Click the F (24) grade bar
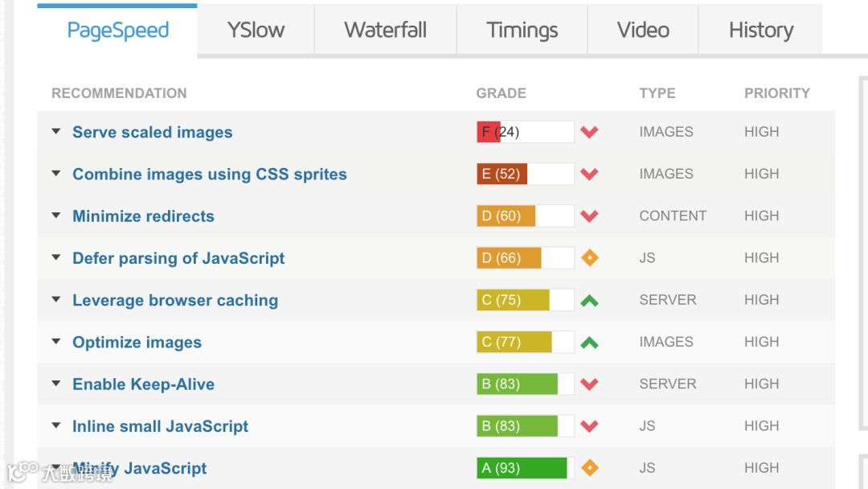Screen dimensions: 868x489 click(525, 132)
